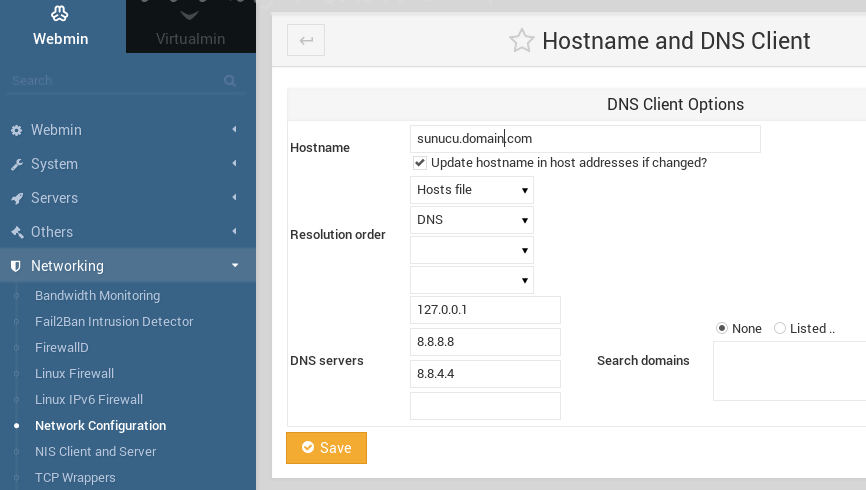866x490 pixels.
Task: Open the Fail2Ban Intrusion Detector link
Action: [x=114, y=322]
